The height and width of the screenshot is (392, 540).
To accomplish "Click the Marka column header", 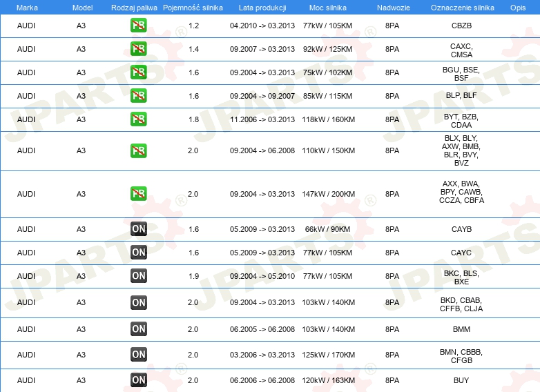I will click(x=27, y=8).
